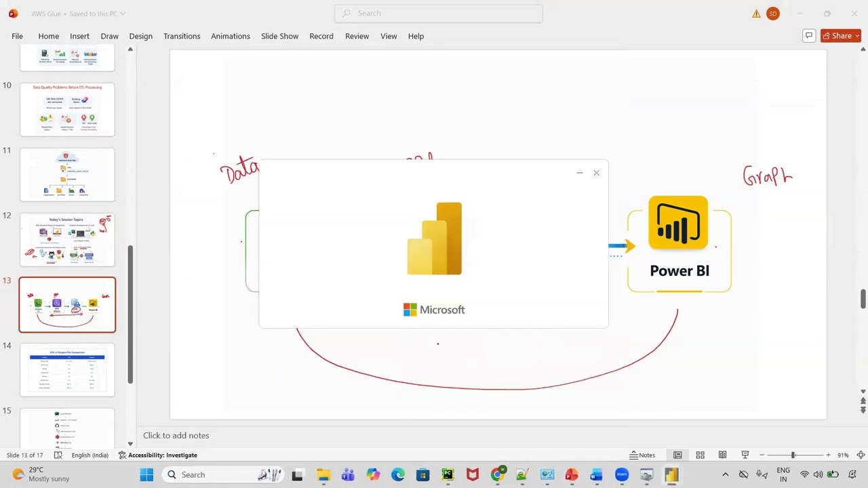Screen dimensions: 868x488
Task: Switch to Reading View
Action: coord(722,455)
